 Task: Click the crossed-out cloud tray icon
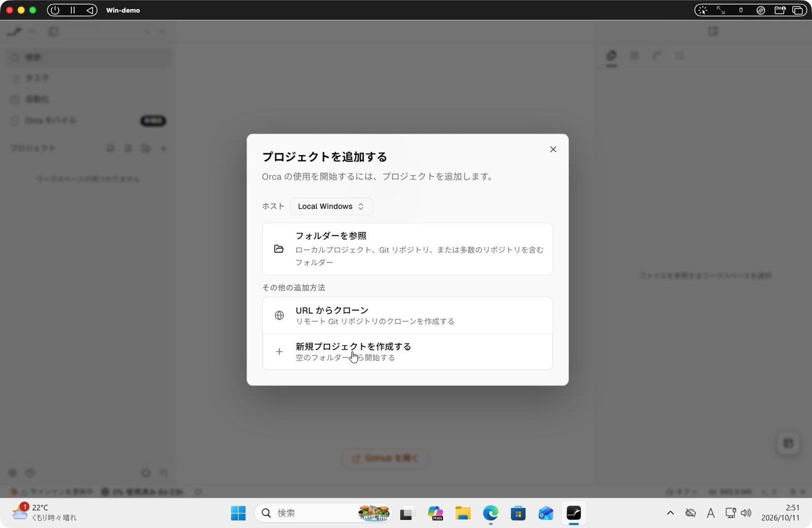[690, 513]
